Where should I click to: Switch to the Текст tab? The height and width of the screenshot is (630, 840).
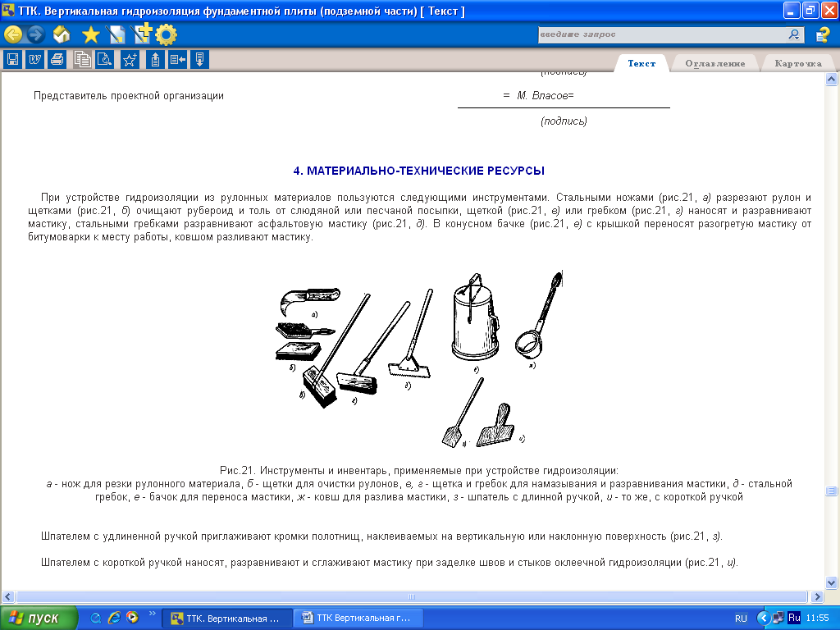pyautogui.click(x=641, y=63)
